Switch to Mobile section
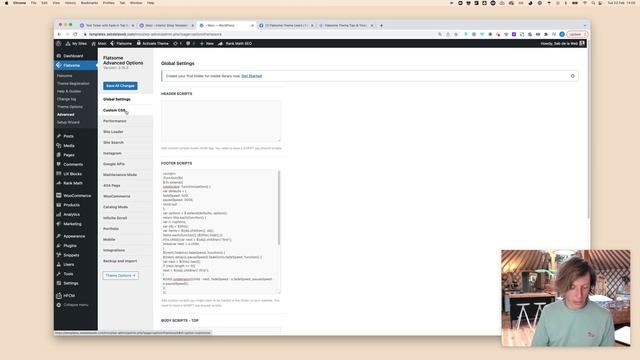This screenshot has height=360, width=640. 125,239
